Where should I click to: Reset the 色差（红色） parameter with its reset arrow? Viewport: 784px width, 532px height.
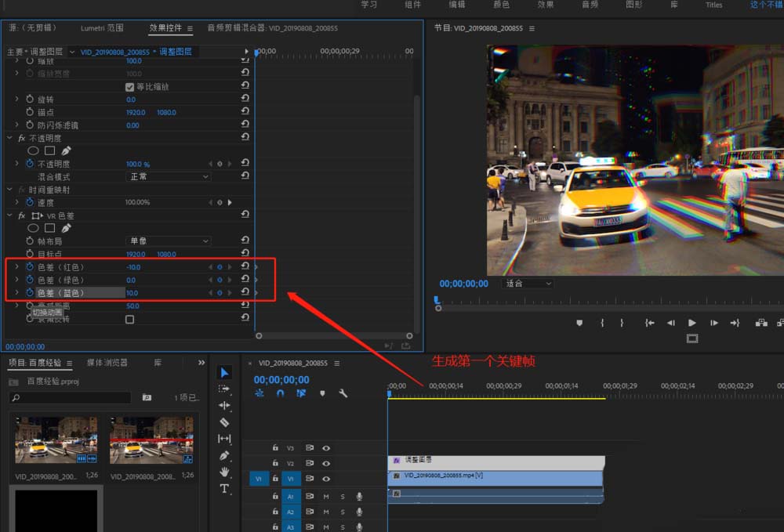[245, 266]
